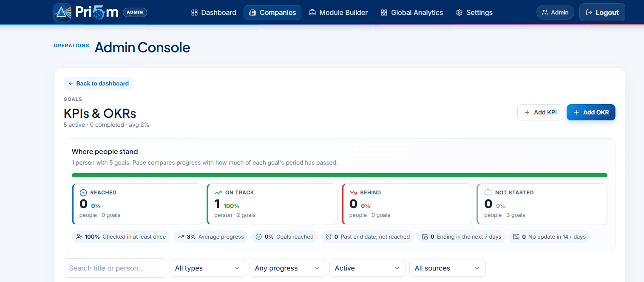The image size is (644, 282).
Task: Click the Not Started dashed circle icon
Action: coord(488,193)
